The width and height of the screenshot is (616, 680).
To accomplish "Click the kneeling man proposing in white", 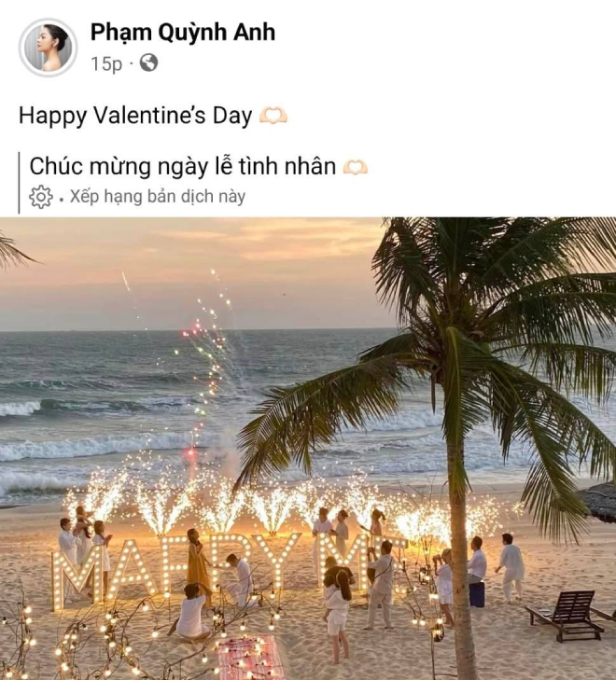I will point(241,580).
